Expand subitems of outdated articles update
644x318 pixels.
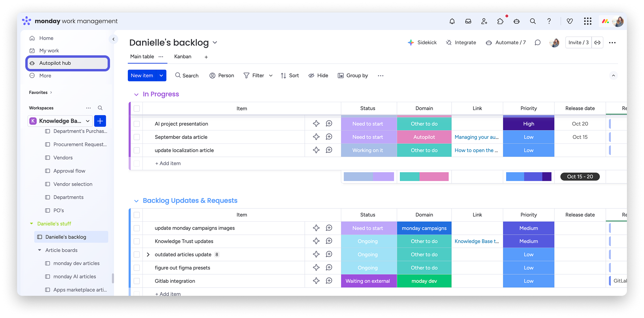pyautogui.click(x=148, y=254)
